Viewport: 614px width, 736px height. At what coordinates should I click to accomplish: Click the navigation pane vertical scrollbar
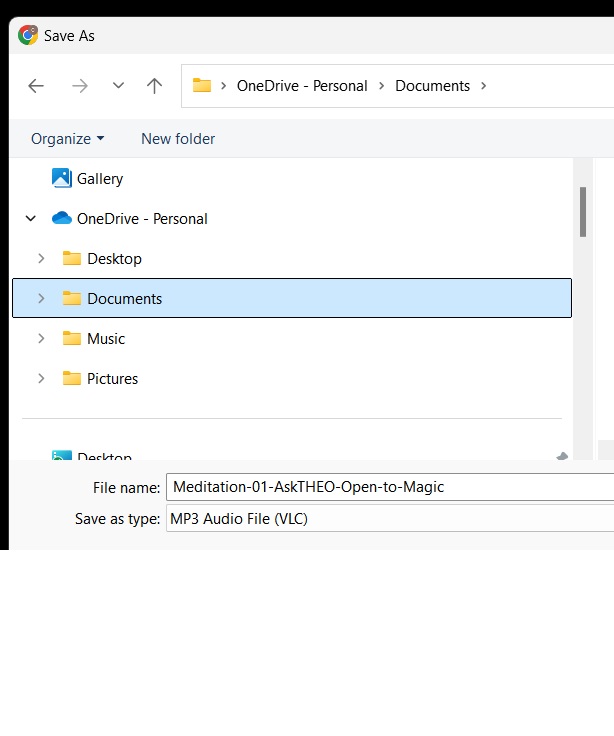[583, 212]
